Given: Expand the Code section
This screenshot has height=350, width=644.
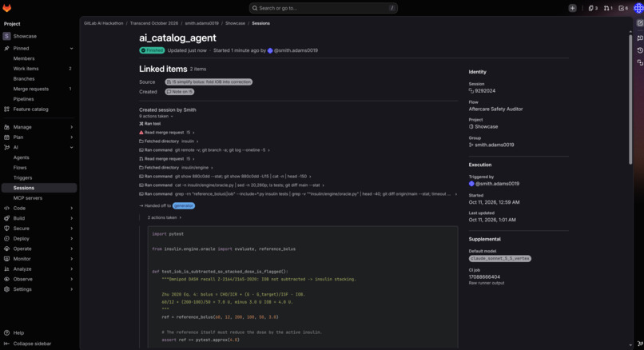Looking at the screenshot, I should pyautogui.click(x=39, y=209).
